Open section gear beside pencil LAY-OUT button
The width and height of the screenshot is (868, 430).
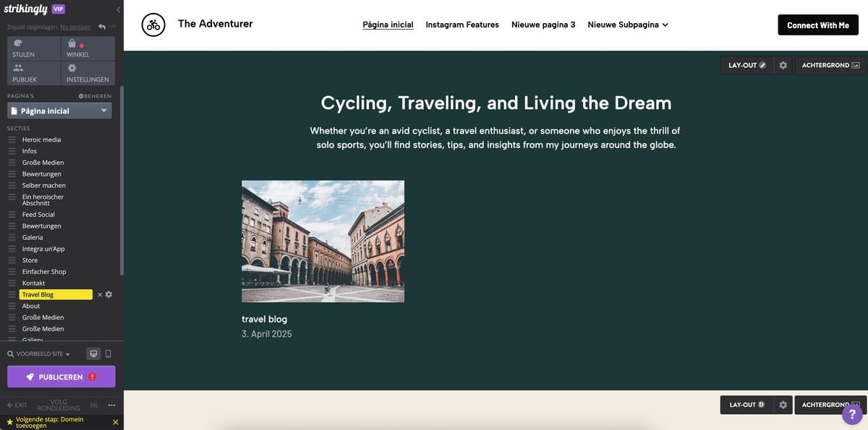point(783,65)
